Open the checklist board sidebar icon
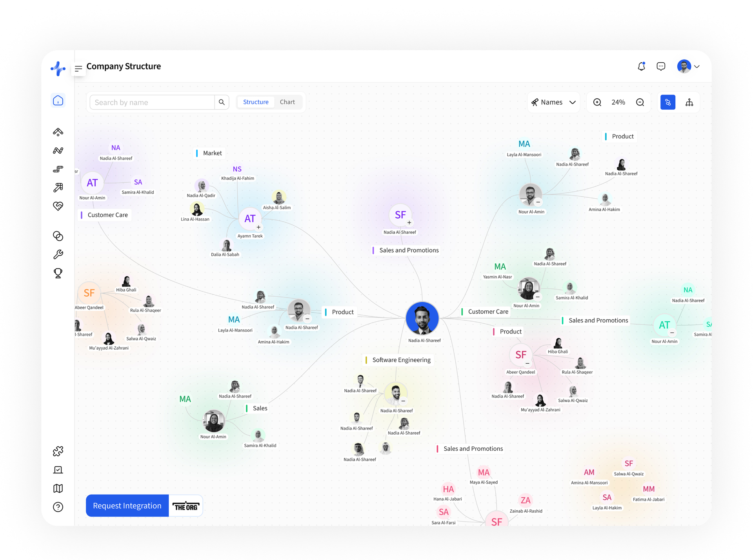The height and width of the screenshot is (560, 753). point(58,470)
